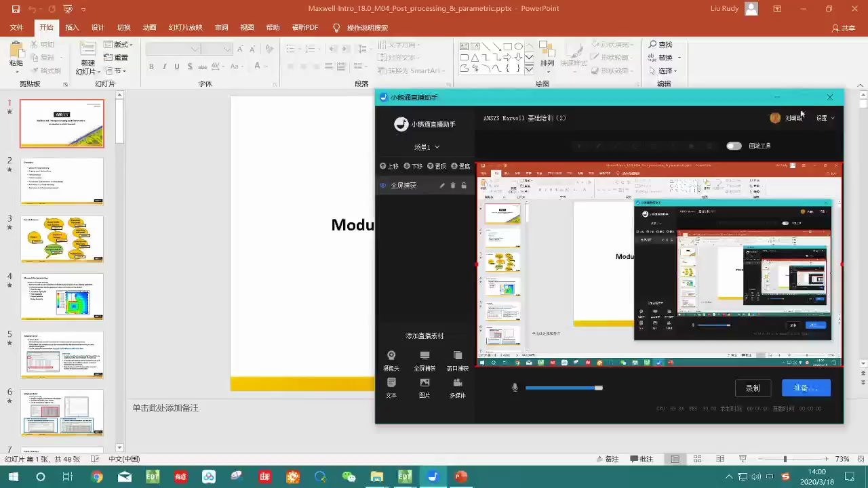Open the font name combo box

pyautogui.click(x=174, y=49)
